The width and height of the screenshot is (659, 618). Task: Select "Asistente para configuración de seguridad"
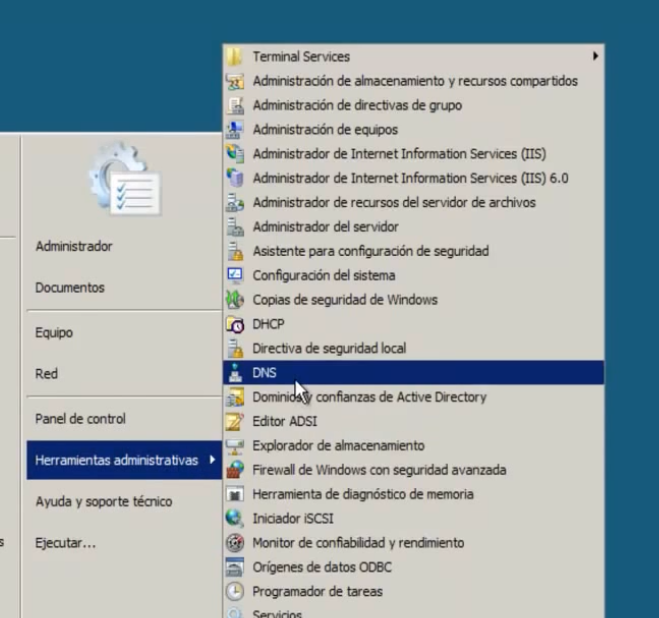pos(371,251)
